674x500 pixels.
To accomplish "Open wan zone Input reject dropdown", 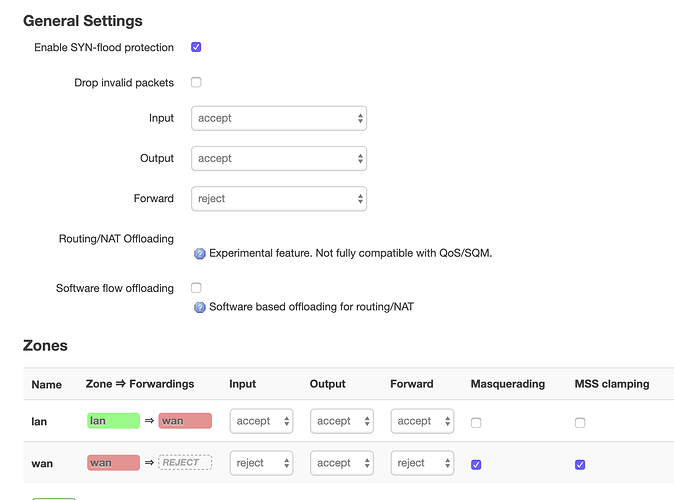I will 261,463.
